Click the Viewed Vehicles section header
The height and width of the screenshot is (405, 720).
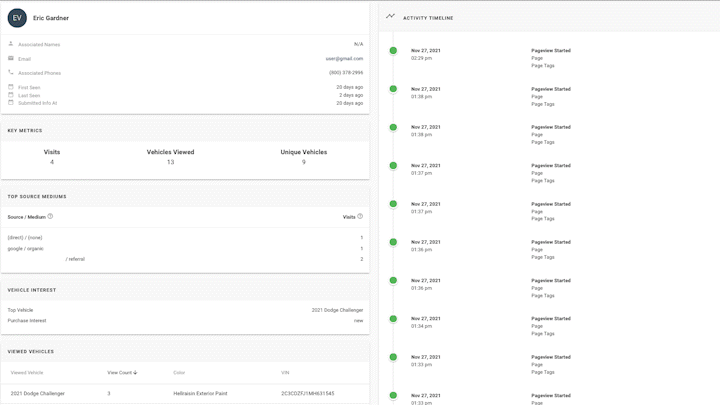click(31, 352)
